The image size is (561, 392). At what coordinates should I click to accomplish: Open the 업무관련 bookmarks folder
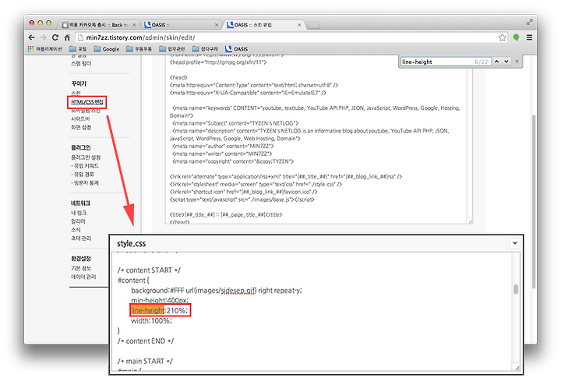coord(171,49)
